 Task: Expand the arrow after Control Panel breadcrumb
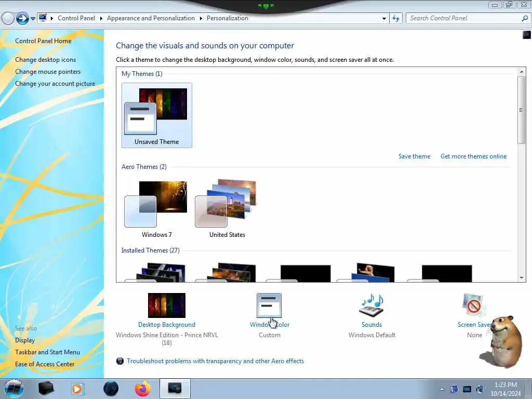101,18
